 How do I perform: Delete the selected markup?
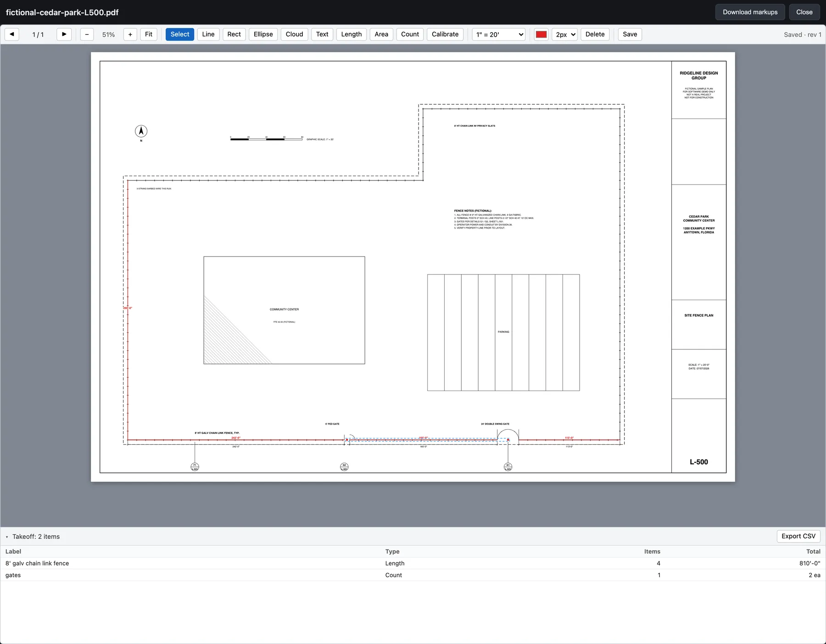[595, 34]
